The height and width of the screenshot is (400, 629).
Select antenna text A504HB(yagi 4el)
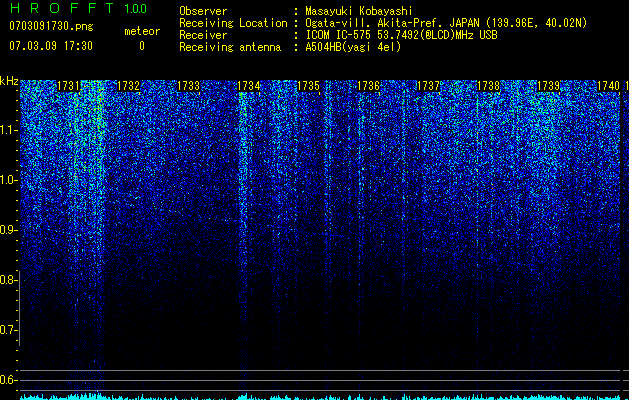(353, 47)
